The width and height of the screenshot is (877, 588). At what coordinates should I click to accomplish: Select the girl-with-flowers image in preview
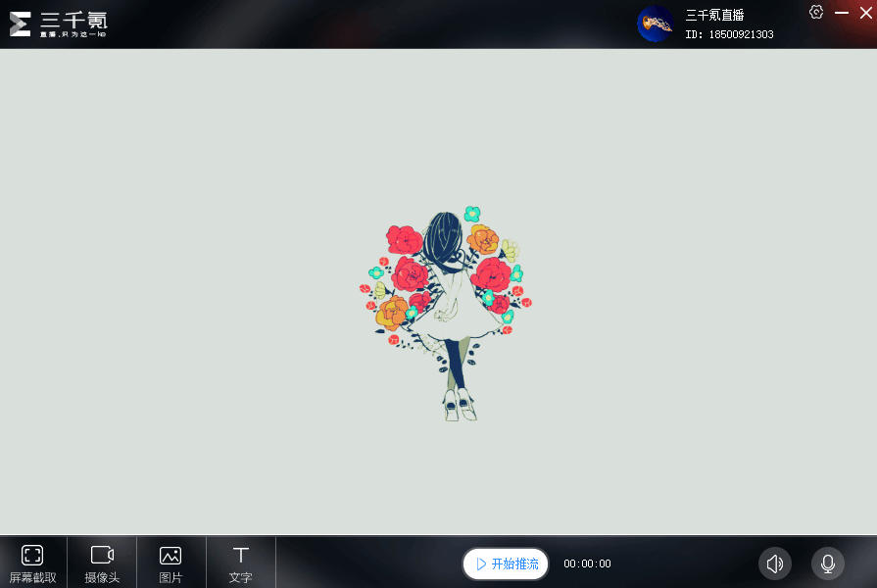[x=446, y=314]
